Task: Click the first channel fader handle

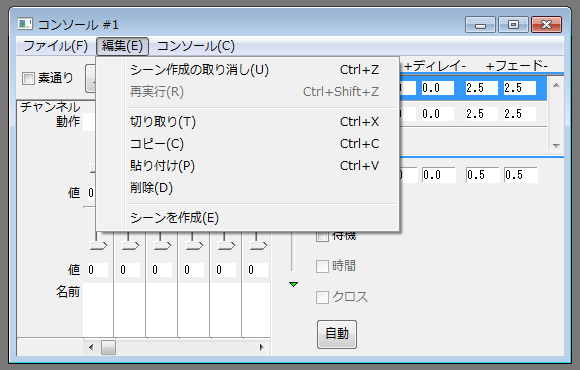Action: pyautogui.click(x=98, y=246)
